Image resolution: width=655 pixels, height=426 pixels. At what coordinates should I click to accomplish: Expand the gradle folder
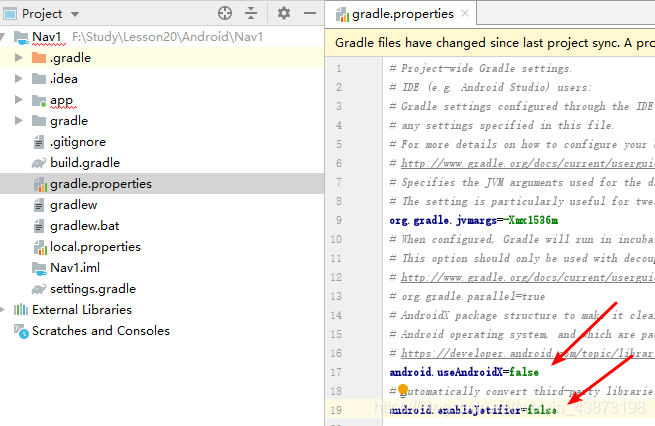click(x=18, y=121)
